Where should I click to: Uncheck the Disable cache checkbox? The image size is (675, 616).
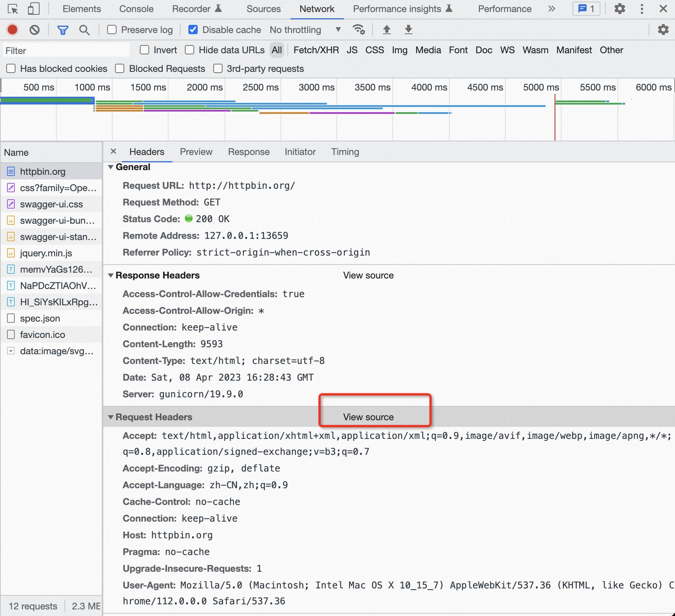tap(193, 30)
